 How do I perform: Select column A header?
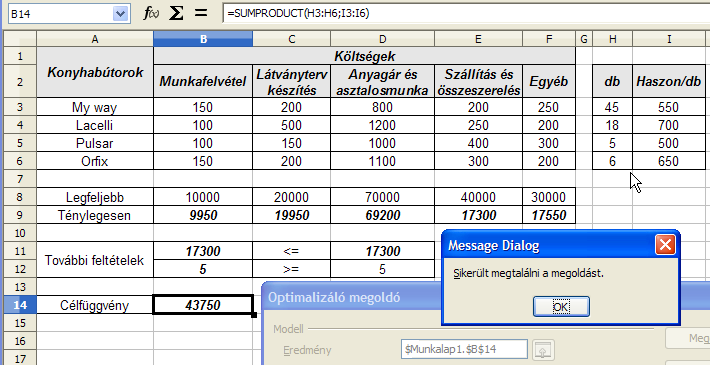(95, 39)
